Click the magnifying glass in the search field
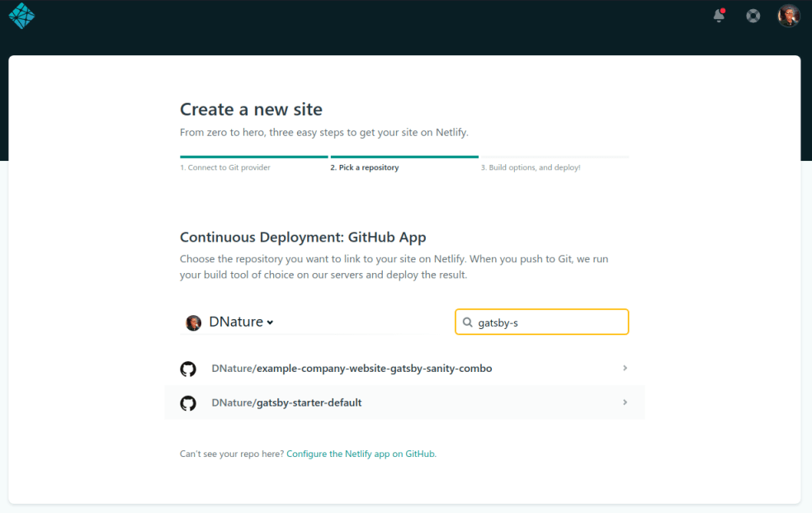 [x=467, y=322]
